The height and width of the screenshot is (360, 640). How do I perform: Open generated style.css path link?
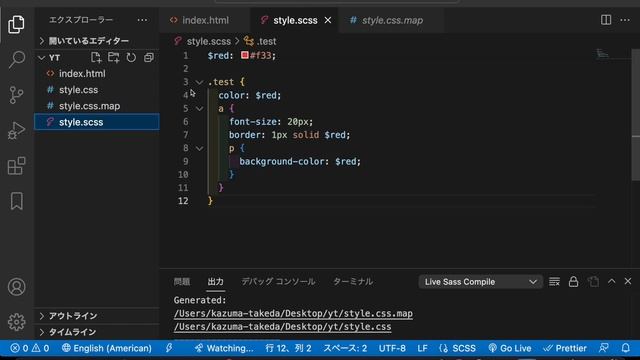[x=282, y=327]
